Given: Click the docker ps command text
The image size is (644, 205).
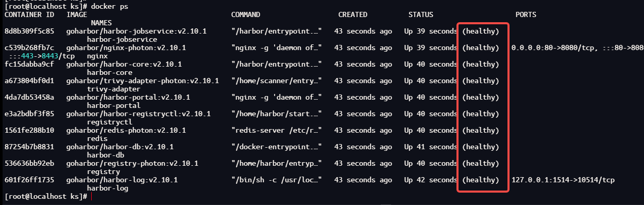Looking at the screenshot, I should coord(110,7).
